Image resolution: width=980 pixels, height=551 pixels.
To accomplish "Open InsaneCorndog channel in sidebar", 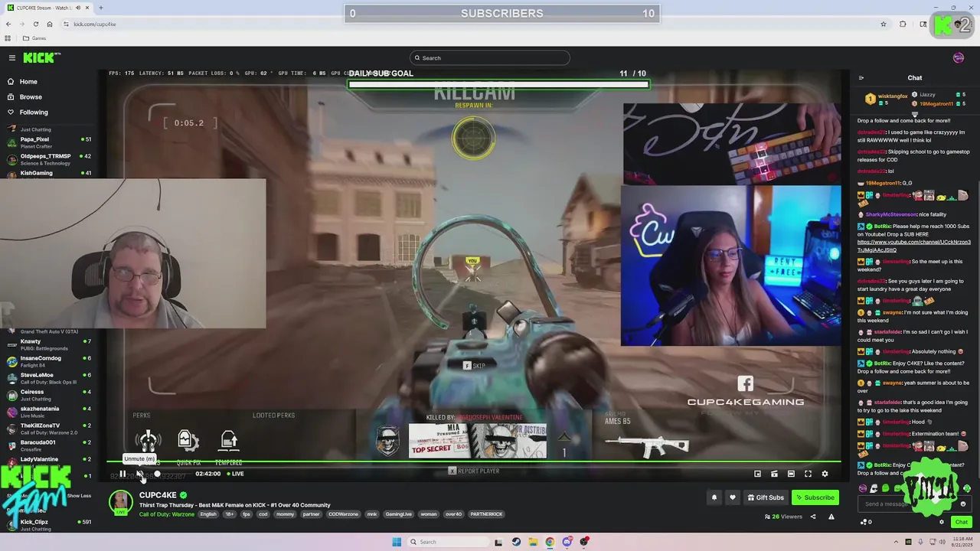I will (x=50, y=361).
